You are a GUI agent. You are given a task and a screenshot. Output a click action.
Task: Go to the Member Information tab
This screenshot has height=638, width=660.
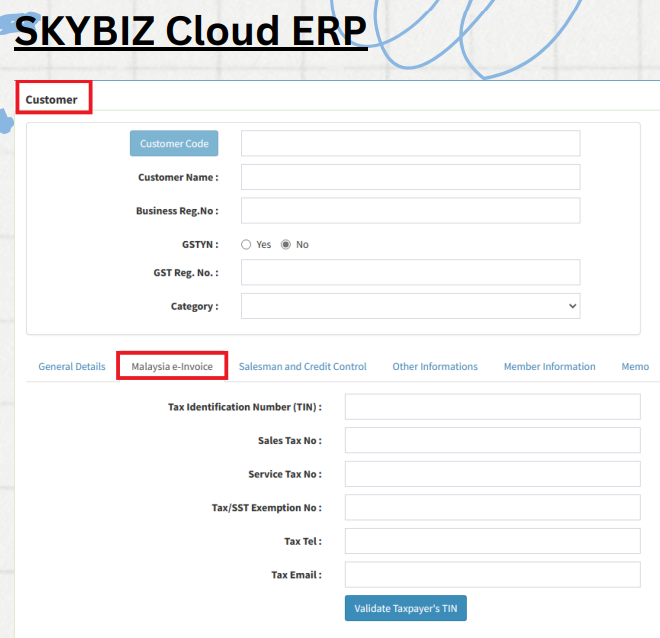click(x=549, y=367)
